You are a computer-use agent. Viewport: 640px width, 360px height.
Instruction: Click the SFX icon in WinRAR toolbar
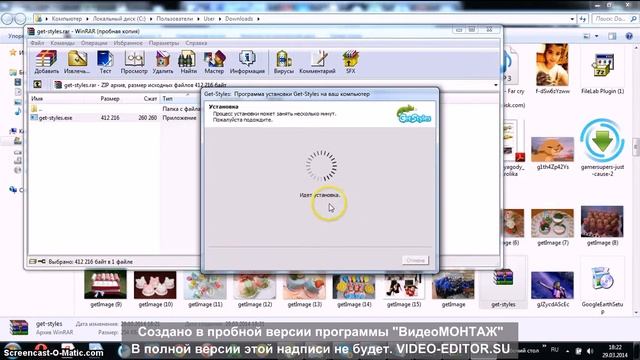point(350,62)
